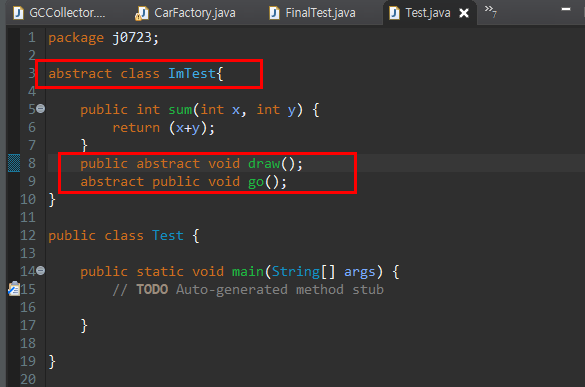Click the main method name
This screenshot has width=585, height=387.
click(248, 271)
